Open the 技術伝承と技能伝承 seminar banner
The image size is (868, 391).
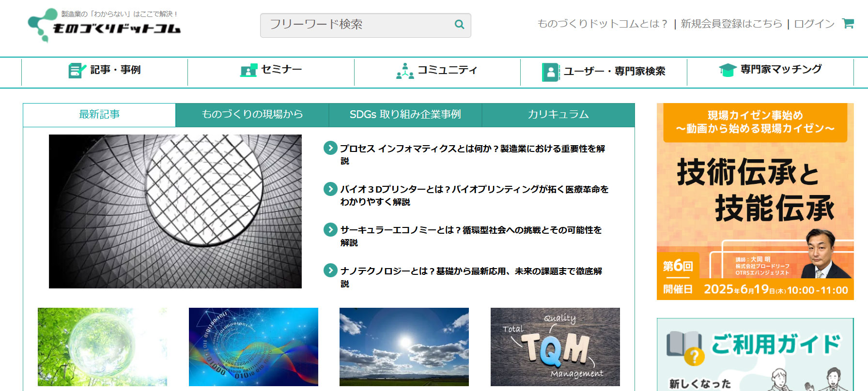[755, 201]
